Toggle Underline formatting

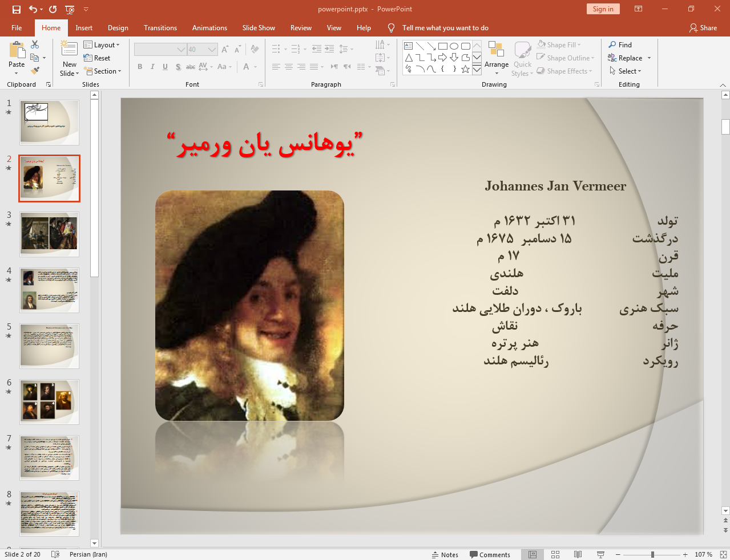tap(165, 67)
